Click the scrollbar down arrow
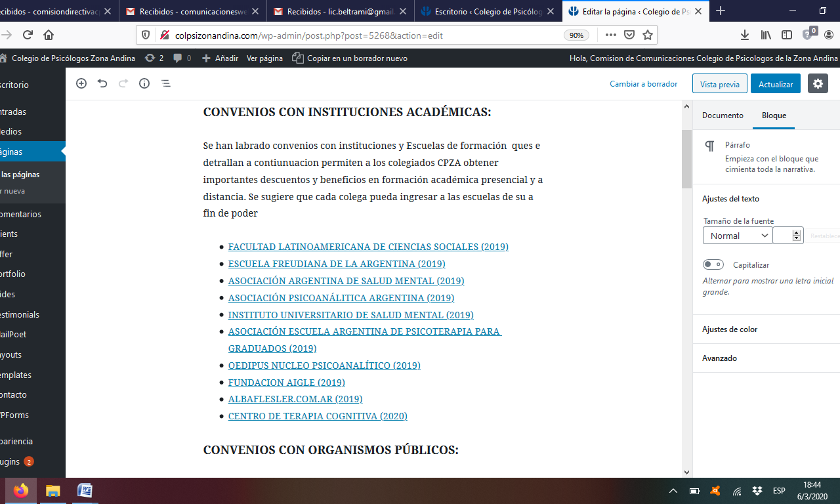This screenshot has height=504, width=840. (x=687, y=472)
